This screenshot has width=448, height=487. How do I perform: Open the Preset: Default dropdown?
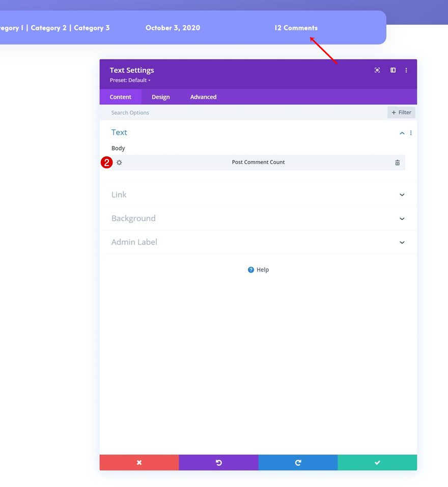point(129,80)
